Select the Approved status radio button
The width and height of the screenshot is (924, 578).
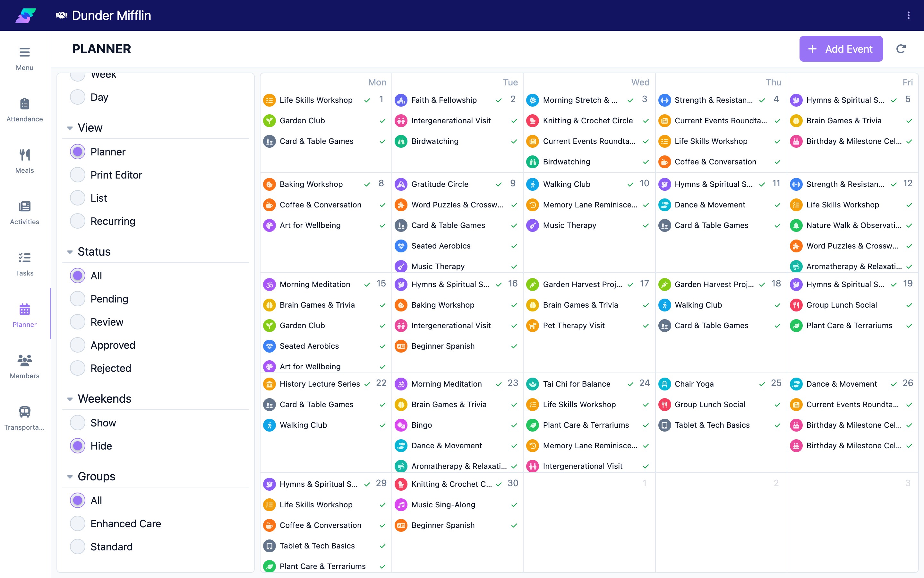tap(78, 345)
